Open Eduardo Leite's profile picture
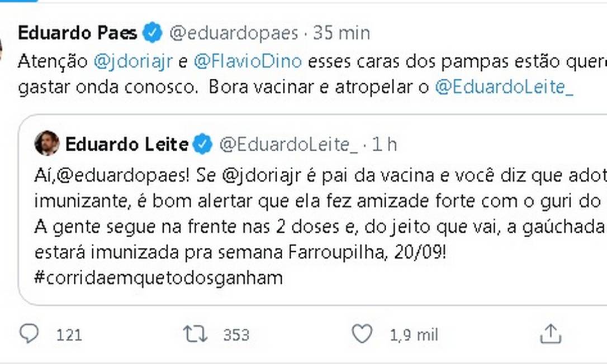Screen dimensions: 607x364 tap(46, 143)
